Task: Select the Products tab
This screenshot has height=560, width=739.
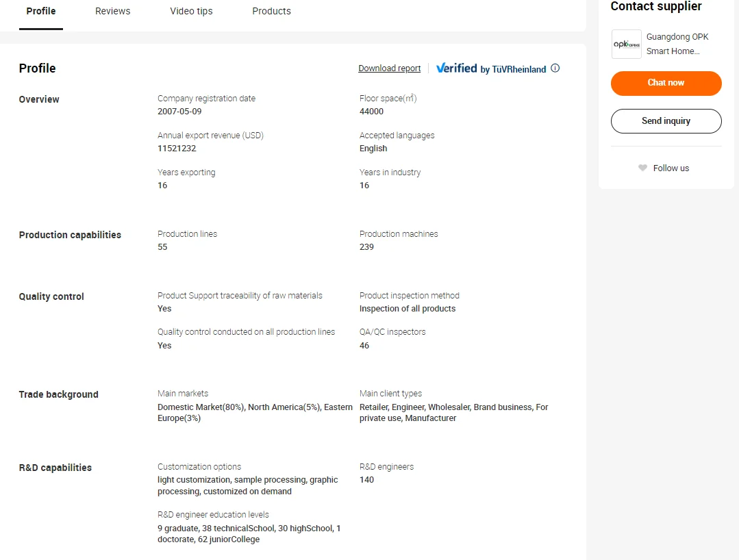Action: coord(271,11)
